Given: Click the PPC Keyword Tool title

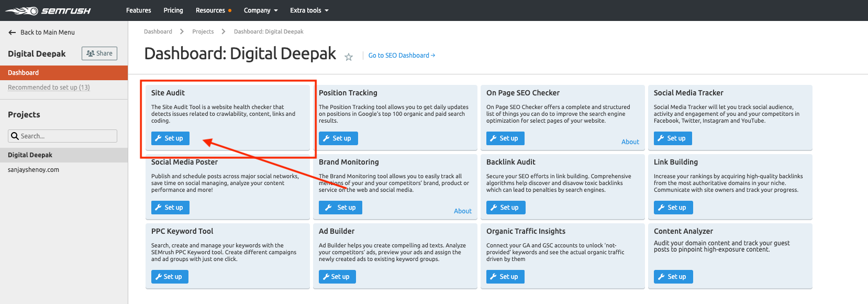Looking at the screenshot, I should point(182,231).
